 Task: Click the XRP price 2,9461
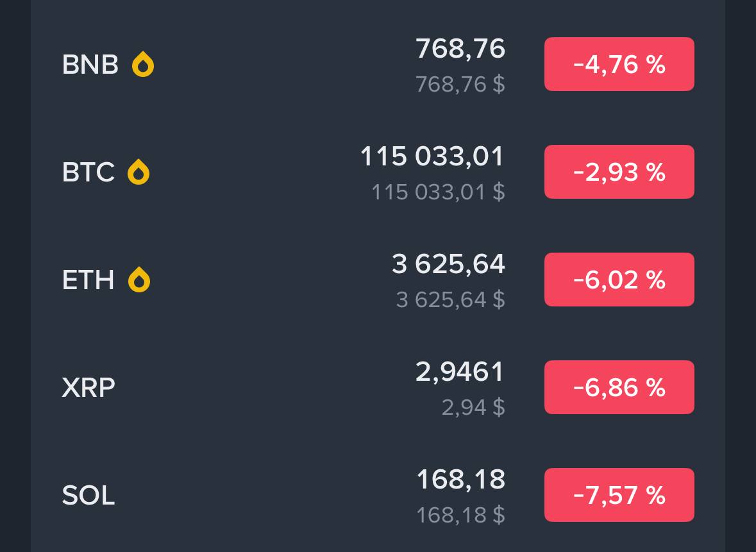[x=460, y=372]
